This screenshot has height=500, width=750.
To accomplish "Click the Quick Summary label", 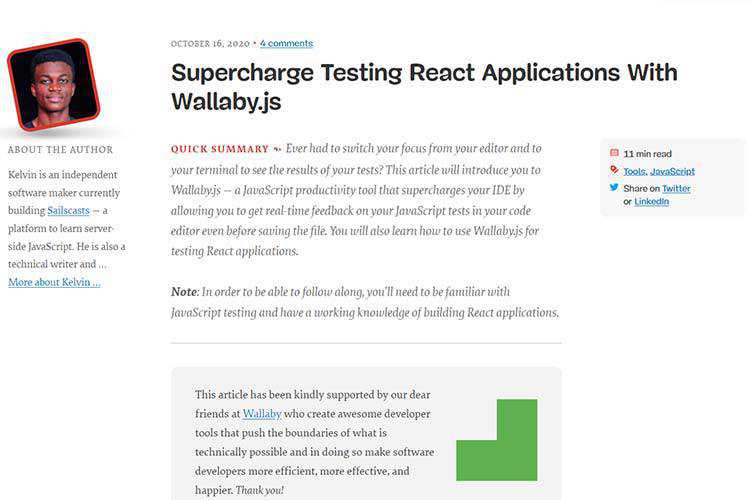I will (x=220, y=149).
